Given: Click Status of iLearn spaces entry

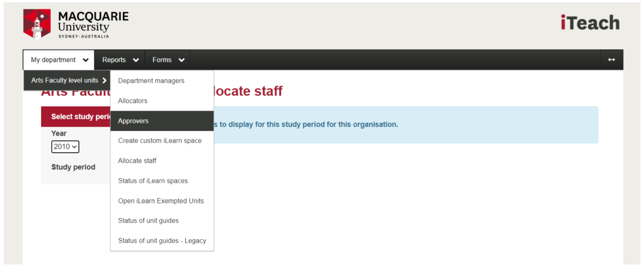Looking at the screenshot, I should [153, 180].
